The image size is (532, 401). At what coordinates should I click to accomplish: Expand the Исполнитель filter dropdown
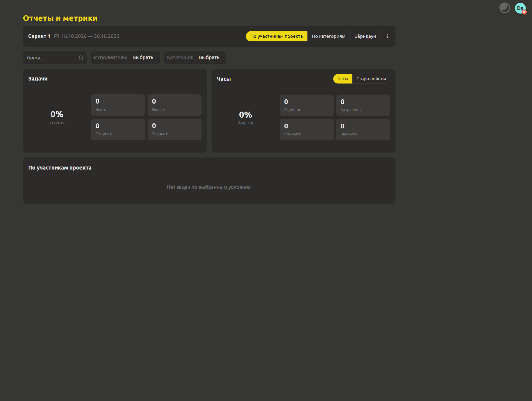point(125,57)
